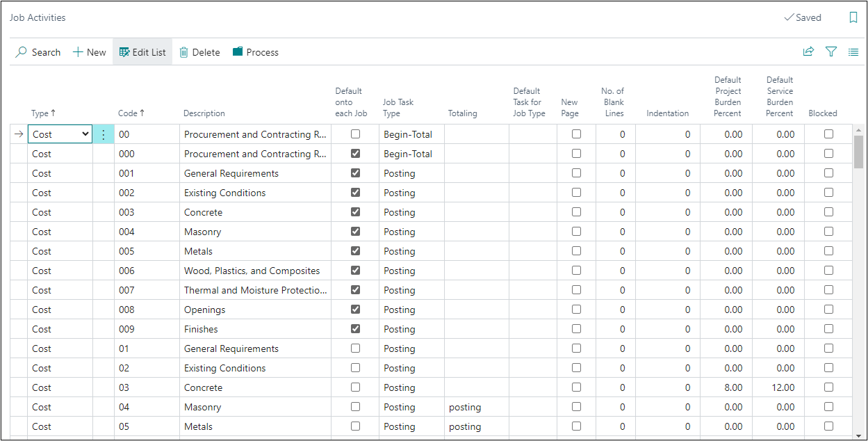Click the bookmark icon near Saved
868x441 pixels.
coord(853,17)
